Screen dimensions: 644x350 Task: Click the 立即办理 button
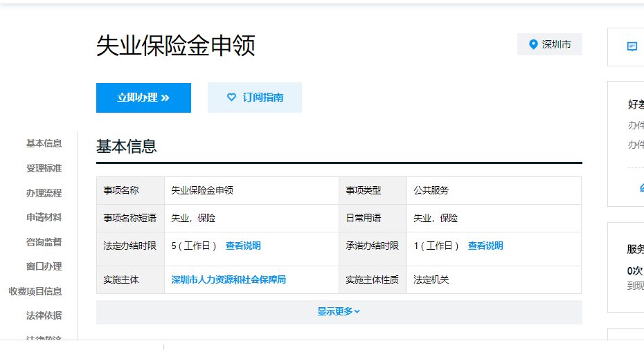[143, 98]
